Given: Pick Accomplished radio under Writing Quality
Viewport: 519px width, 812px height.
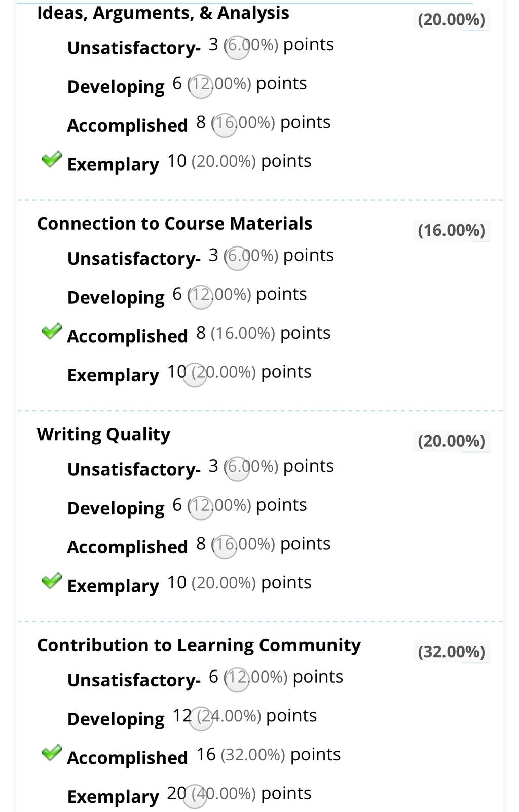Looking at the screenshot, I should [x=225, y=547].
